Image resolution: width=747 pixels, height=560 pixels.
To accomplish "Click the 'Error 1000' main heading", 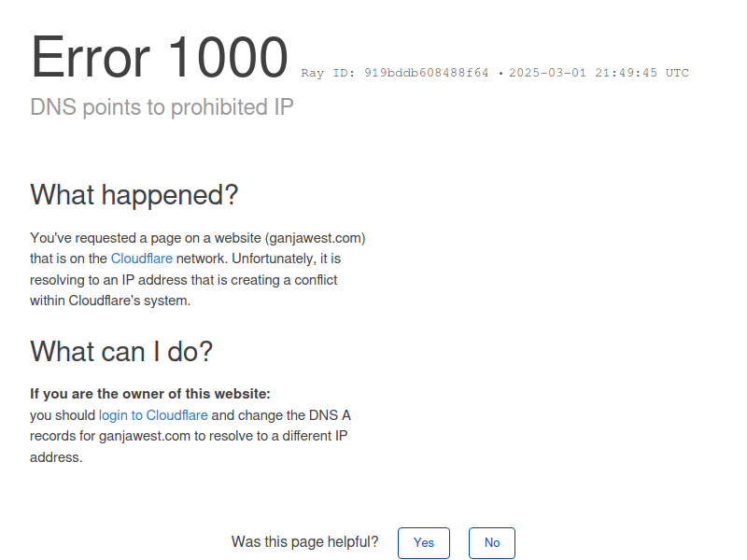I will [x=159, y=57].
